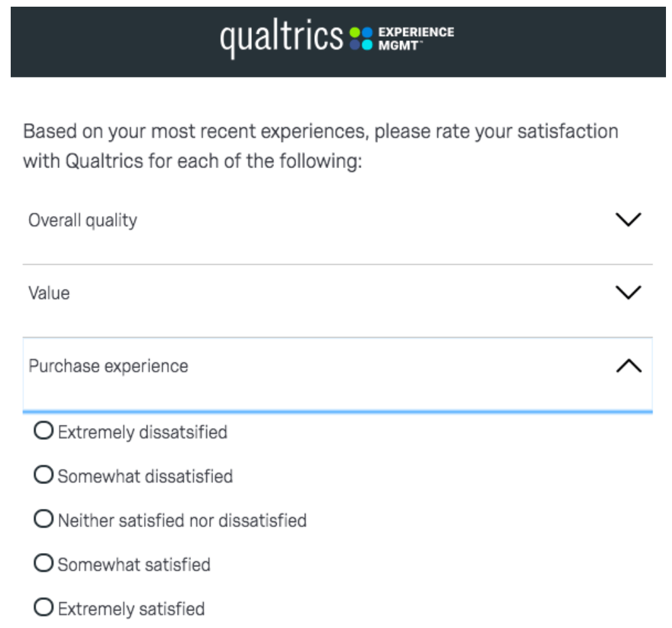Choose Neither satisfied nor dissatisfied radio circle
Image resolution: width=672 pixels, height=628 pixels.
44,520
